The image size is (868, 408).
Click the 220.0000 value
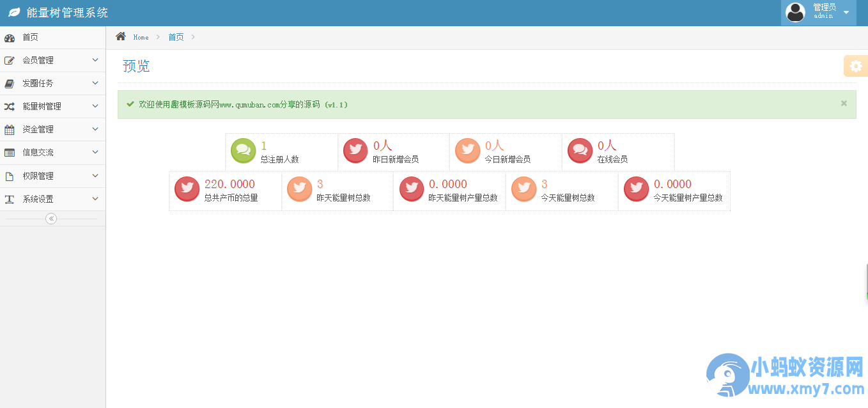point(229,184)
